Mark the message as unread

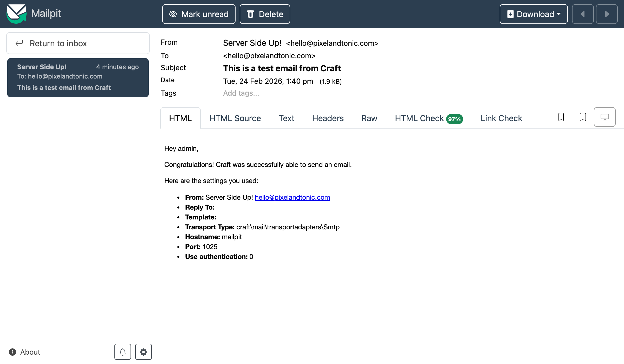click(199, 14)
